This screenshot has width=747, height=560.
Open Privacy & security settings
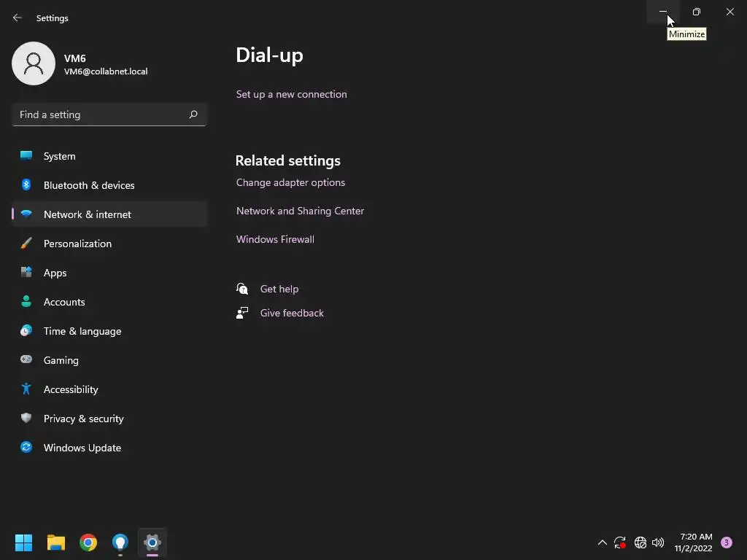(x=109, y=418)
